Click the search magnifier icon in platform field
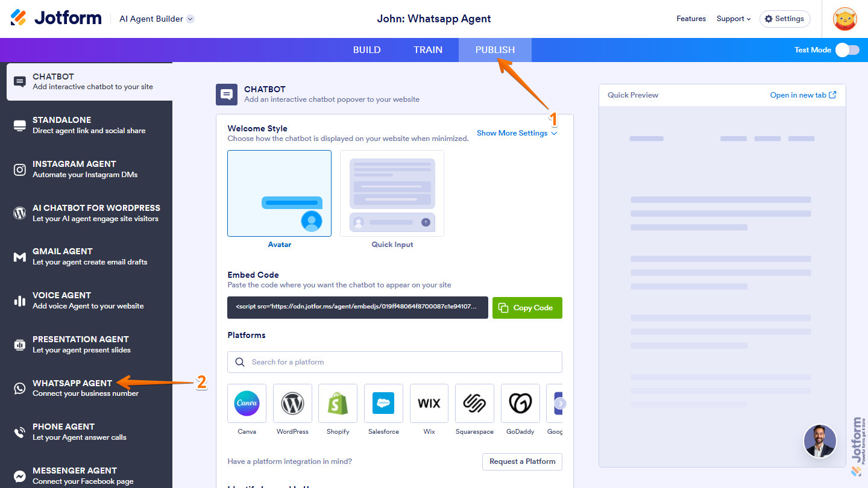868x488 pixels. (x=240, y=362)
